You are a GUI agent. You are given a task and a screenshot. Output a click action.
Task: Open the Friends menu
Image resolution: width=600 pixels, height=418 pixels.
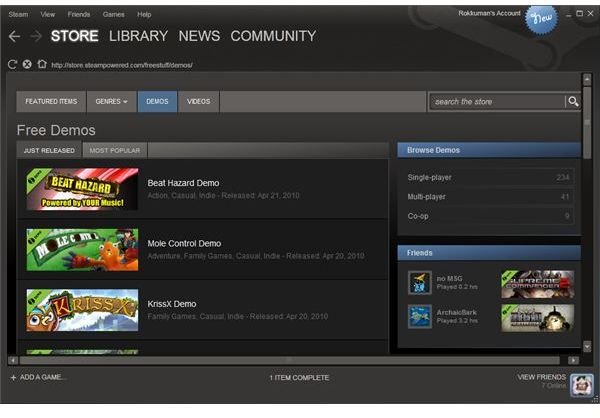79,15
